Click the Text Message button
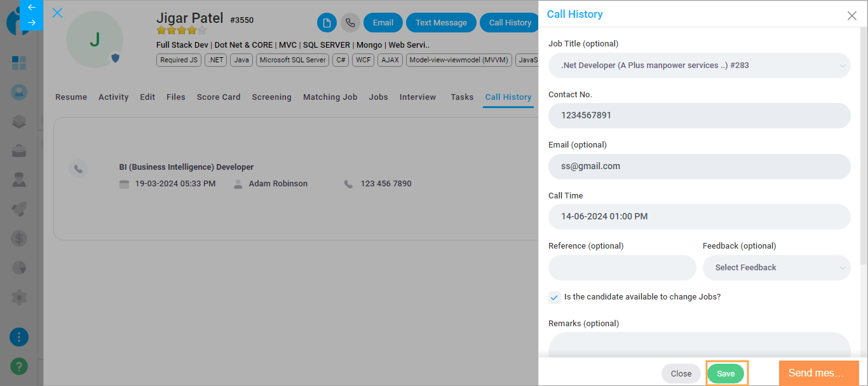Viewport: 868px width, 386px height. (x=441, y=23)
